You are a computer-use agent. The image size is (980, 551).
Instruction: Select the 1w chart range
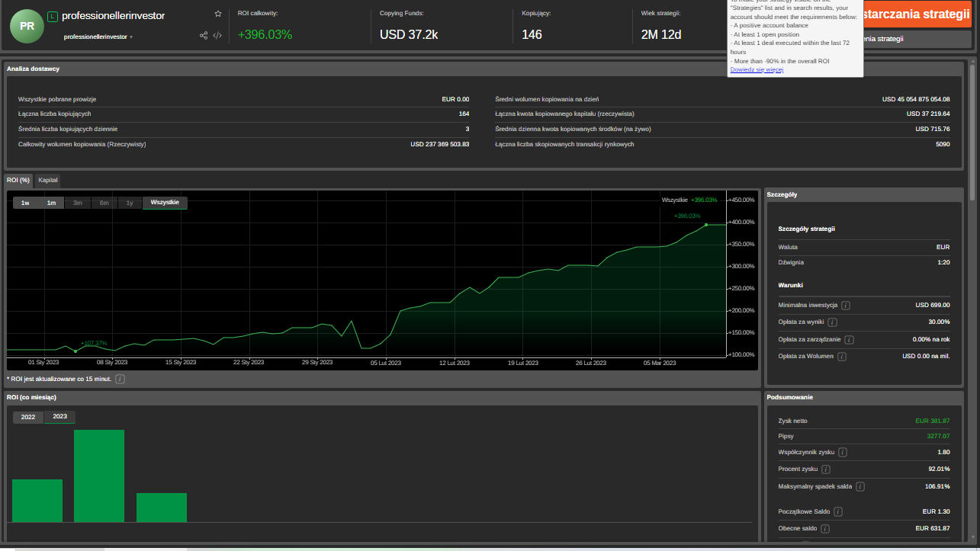[25, 203]
